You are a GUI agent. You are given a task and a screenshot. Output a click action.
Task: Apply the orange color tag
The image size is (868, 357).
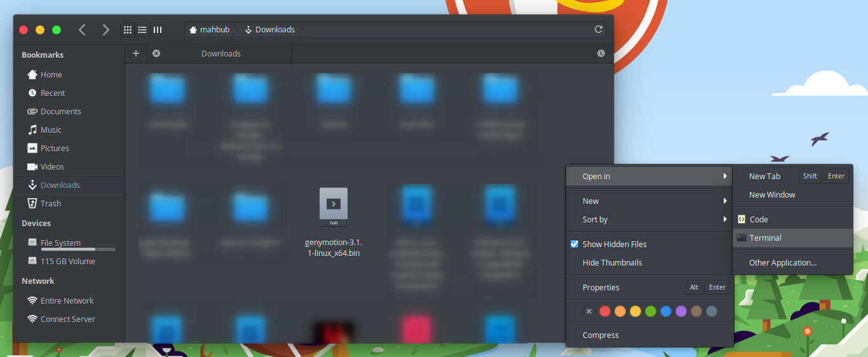coord(620,311)
